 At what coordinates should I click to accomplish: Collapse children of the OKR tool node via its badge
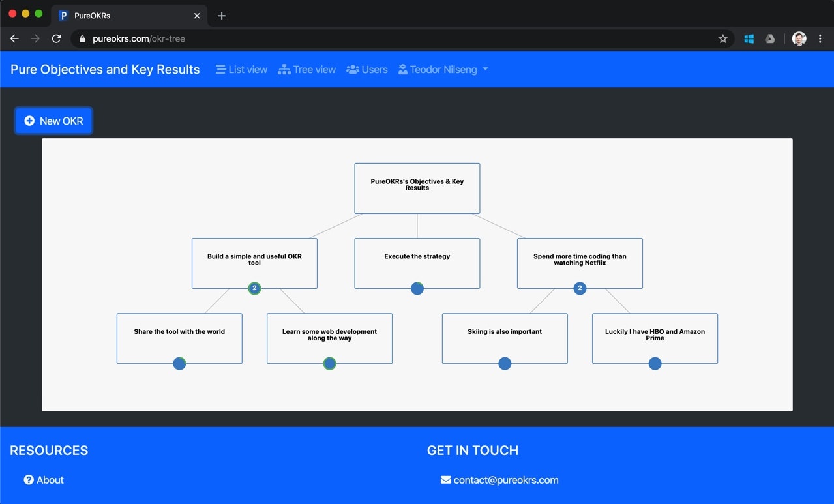click(254, 288)
